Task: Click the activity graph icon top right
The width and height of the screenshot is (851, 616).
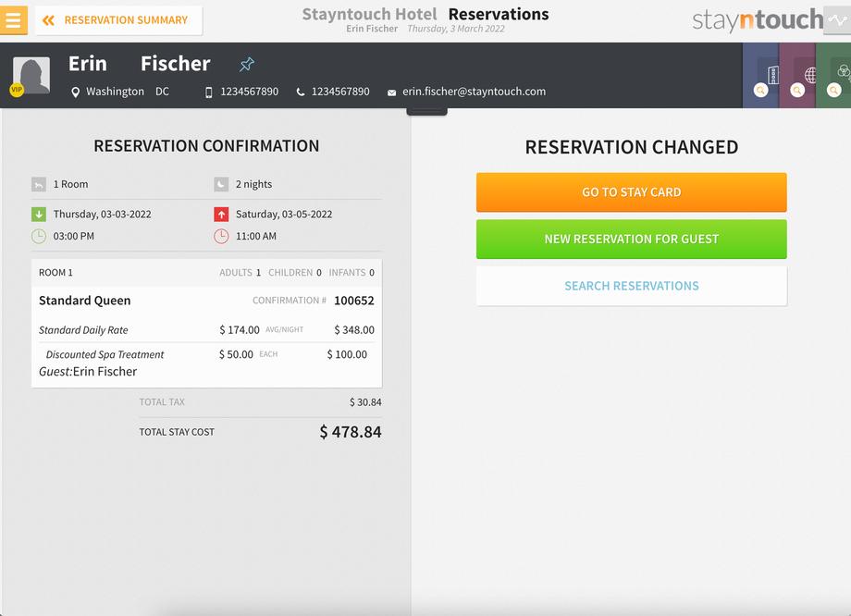Action: pos(837,20)
